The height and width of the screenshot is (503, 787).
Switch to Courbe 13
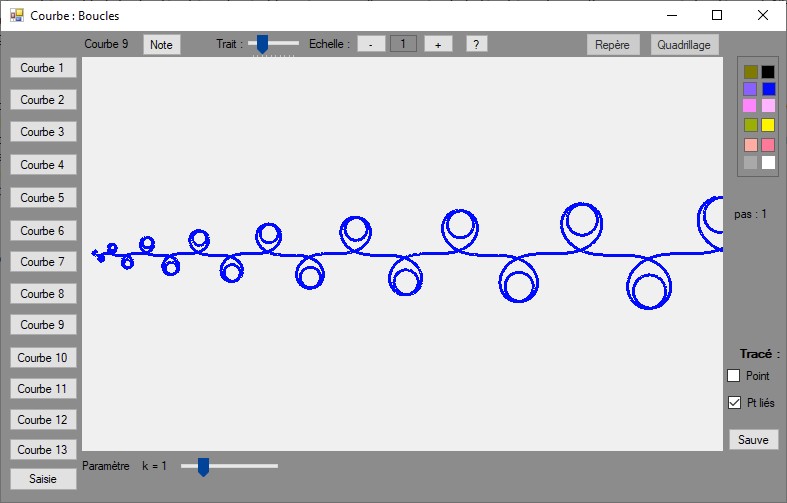42,450
